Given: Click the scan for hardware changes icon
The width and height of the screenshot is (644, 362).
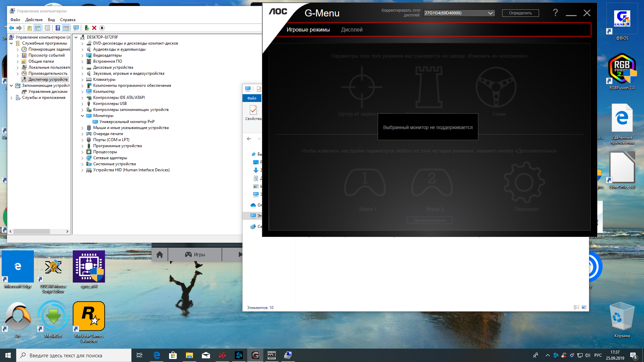Looking at the screenshot, I should click(x=76, y=28).
